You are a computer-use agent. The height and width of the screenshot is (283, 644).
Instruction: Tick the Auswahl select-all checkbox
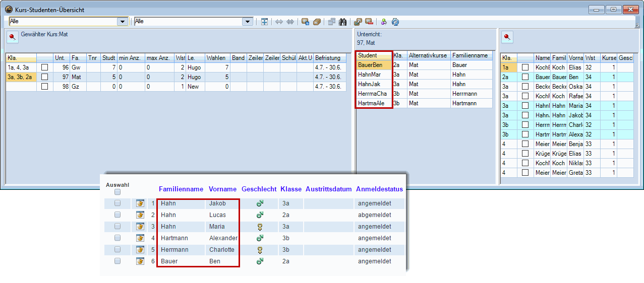118,192
